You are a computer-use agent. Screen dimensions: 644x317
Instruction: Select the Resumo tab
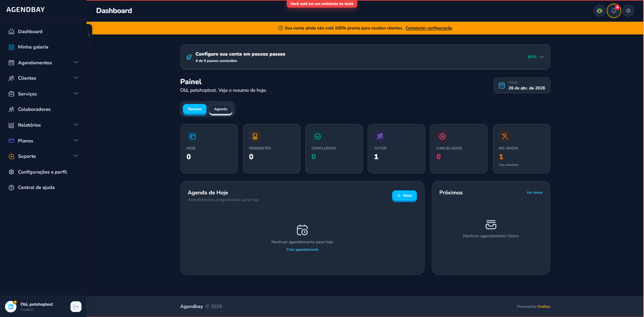tap(194, 109)
